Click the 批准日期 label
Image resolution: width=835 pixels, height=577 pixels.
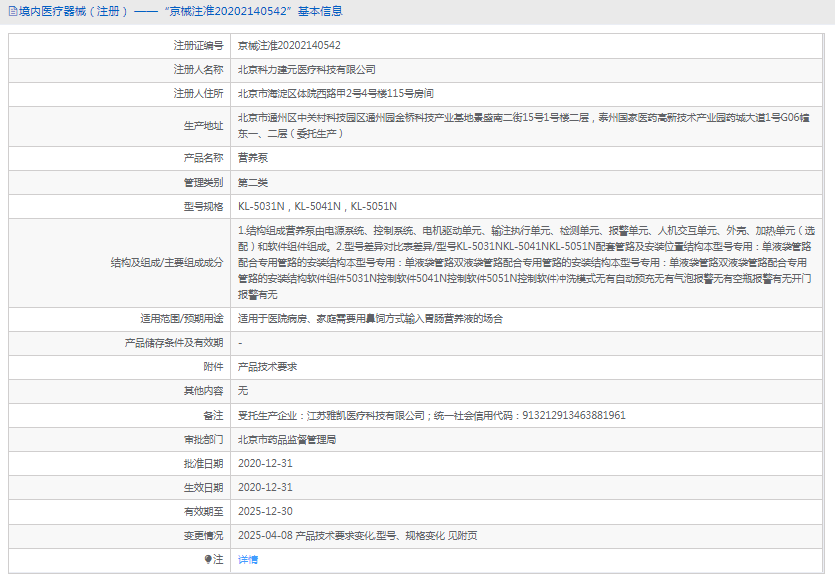pos(203,464)
